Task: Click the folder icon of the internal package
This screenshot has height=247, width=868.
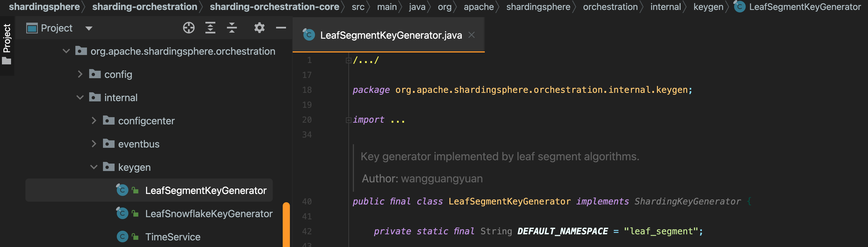Action: tap(95, 97)
